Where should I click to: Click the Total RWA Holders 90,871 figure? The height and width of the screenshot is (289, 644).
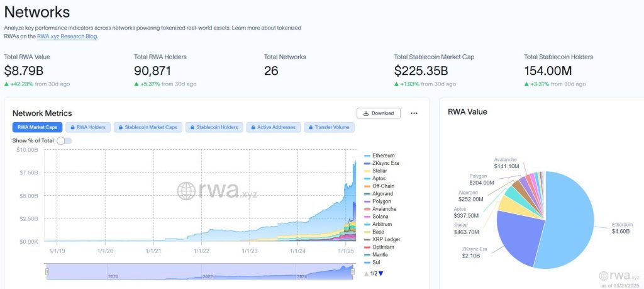click(x=152, y=71)
